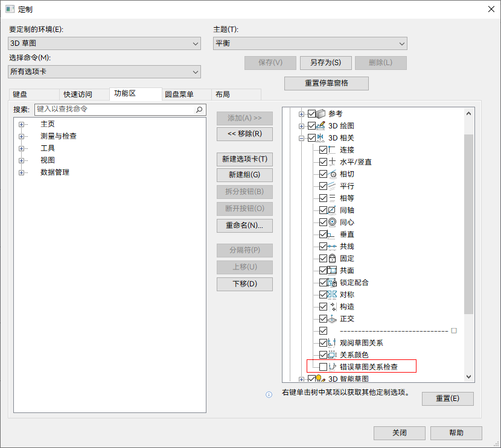501x448 pixels.
Task: Click the 连接 (Connect) relation icon
Action: [332, 150]
